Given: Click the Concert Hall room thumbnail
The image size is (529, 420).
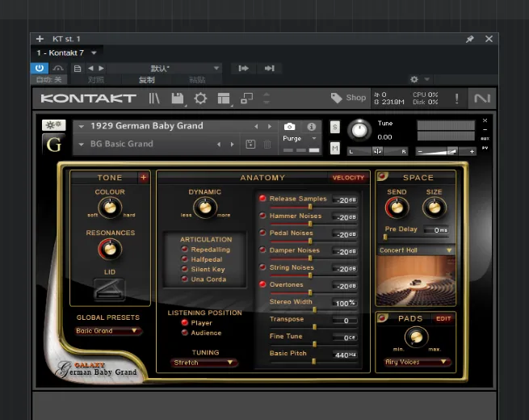Looking at the screenshot, I should 416,280.
